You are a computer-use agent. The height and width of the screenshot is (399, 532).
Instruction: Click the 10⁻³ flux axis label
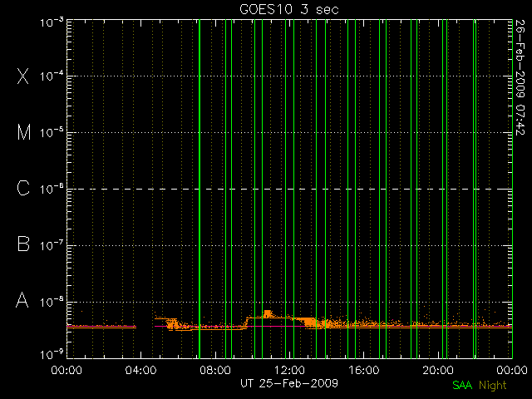(52, 22)
